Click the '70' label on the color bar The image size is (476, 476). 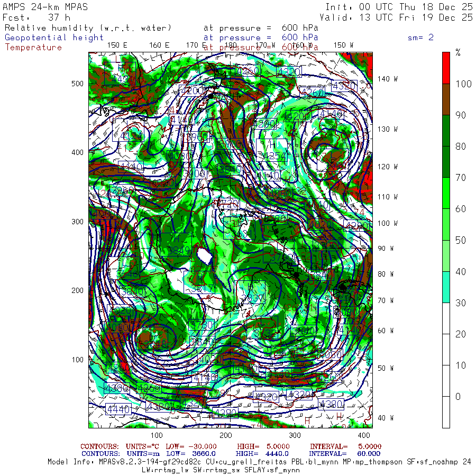coord(461,178)
